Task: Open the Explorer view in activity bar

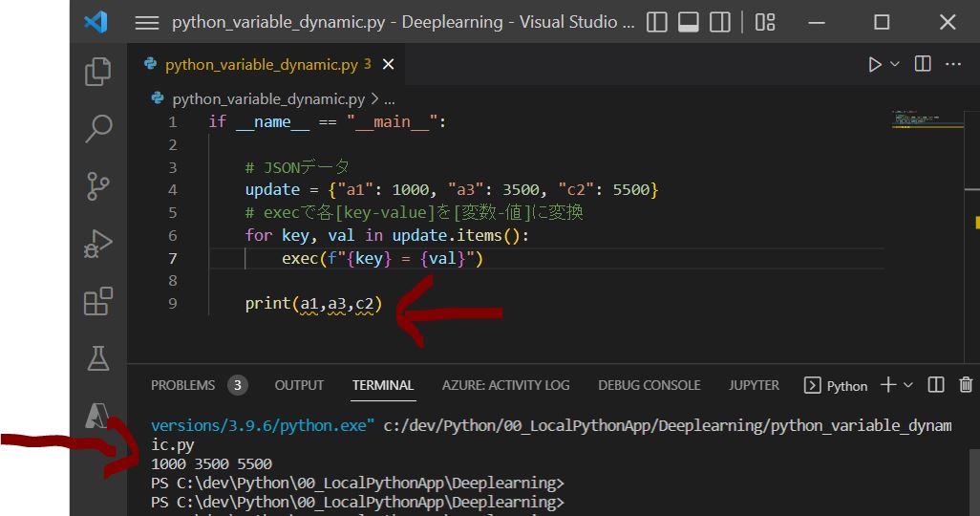Action: tap(97, 73)
